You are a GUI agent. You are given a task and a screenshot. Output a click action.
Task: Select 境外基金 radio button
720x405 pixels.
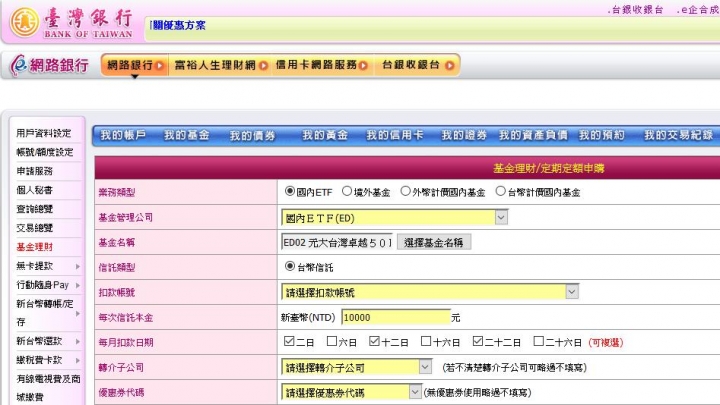click(x=347, y=191)
